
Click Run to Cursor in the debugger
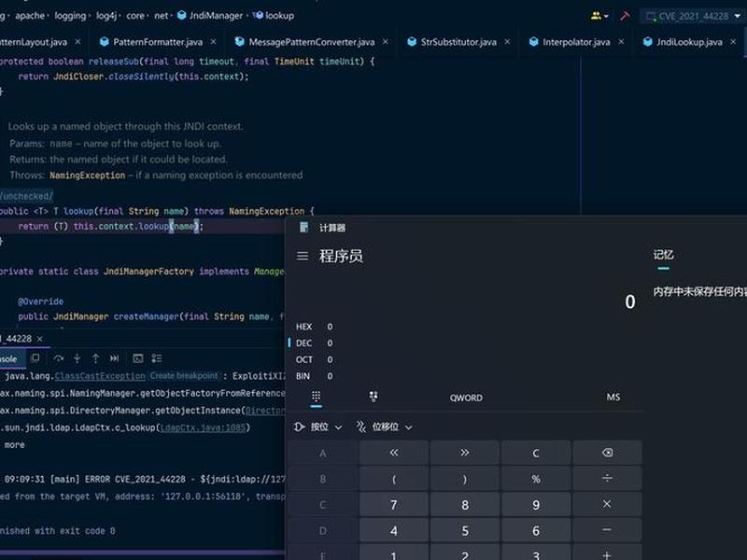click(114, 358)
